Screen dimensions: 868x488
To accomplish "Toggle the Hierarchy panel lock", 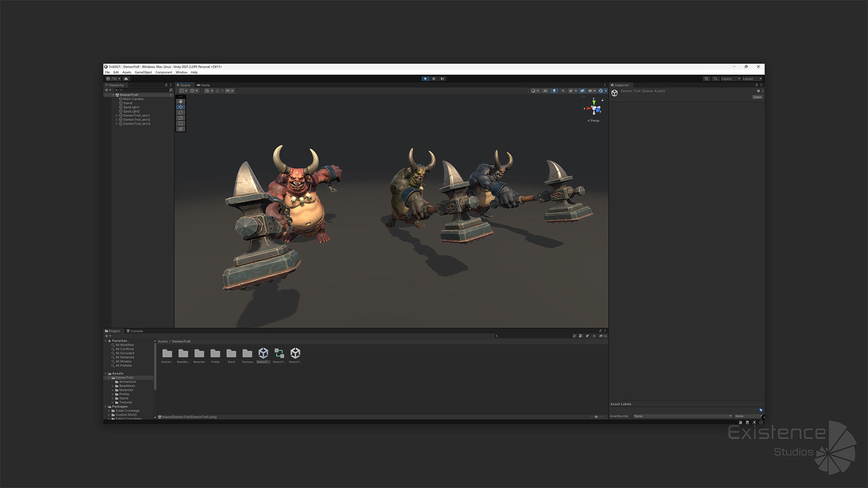I will click(x=166, y=85).
